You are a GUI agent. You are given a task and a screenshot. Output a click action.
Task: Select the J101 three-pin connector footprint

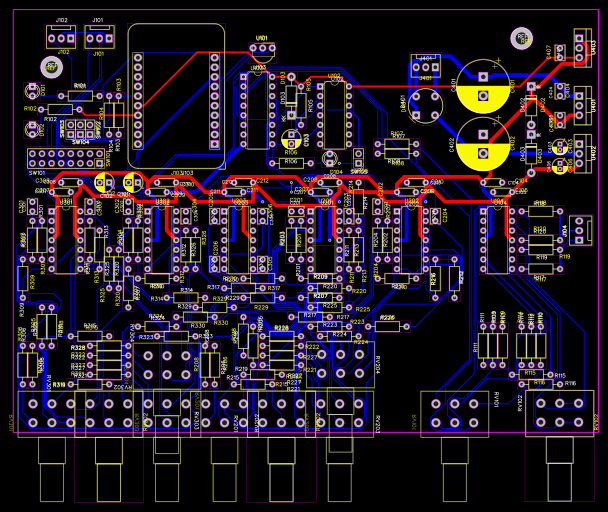[100, 37]
